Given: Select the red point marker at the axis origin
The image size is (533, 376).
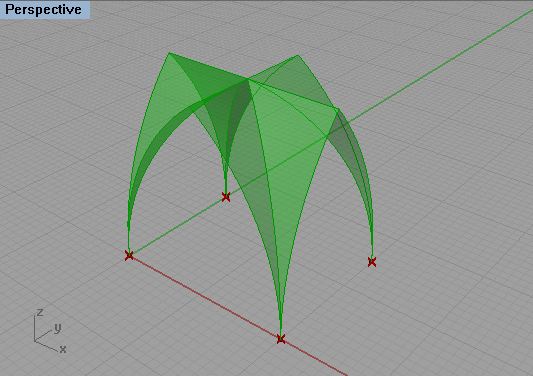Looking at the screenshot, I should (x=129, y=255).
